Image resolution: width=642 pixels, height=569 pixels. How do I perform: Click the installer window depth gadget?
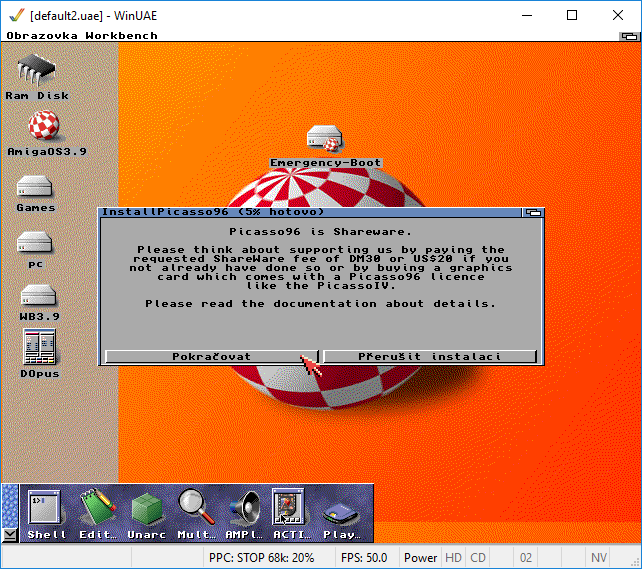[x=535, y=212]
